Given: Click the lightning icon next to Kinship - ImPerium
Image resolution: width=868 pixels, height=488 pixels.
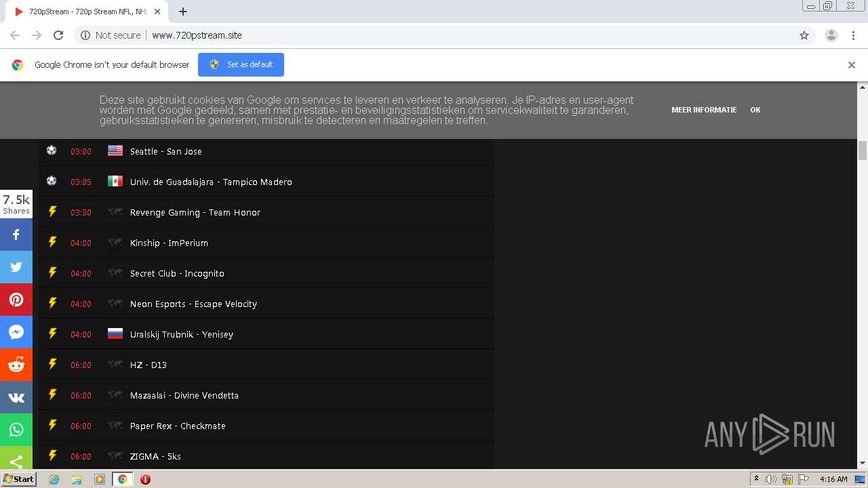Looking at the screenshot, I should click(x=52, y=242).
